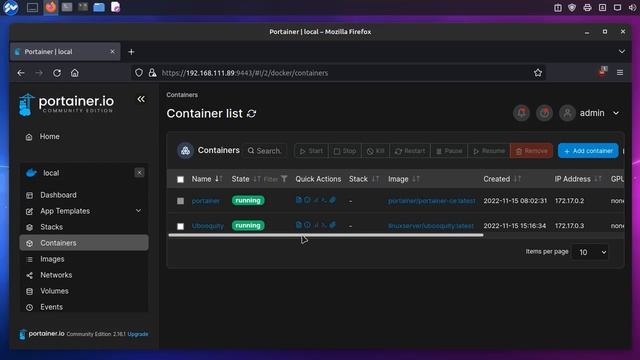
Task: Tick the checkbox for the Ubooquity row
Action: coord(180,226)
